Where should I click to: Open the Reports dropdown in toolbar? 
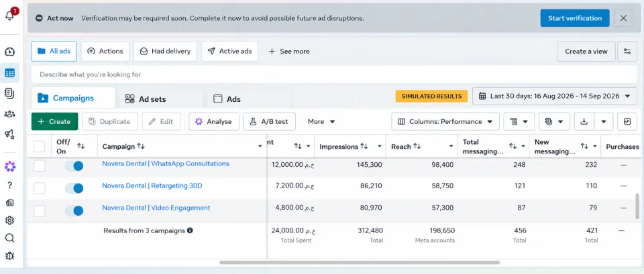tap(555, 121)
